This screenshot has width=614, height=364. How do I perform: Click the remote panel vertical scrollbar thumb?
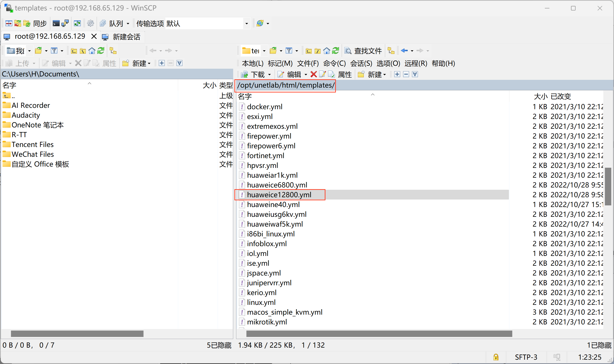608,187
